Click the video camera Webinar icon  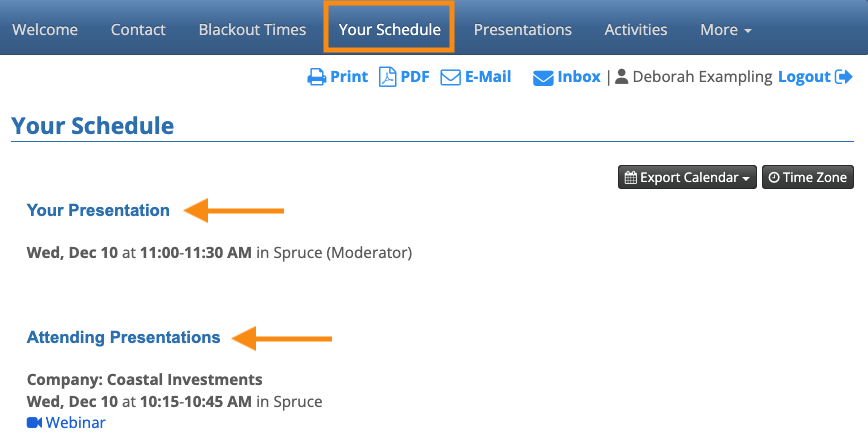34,423
